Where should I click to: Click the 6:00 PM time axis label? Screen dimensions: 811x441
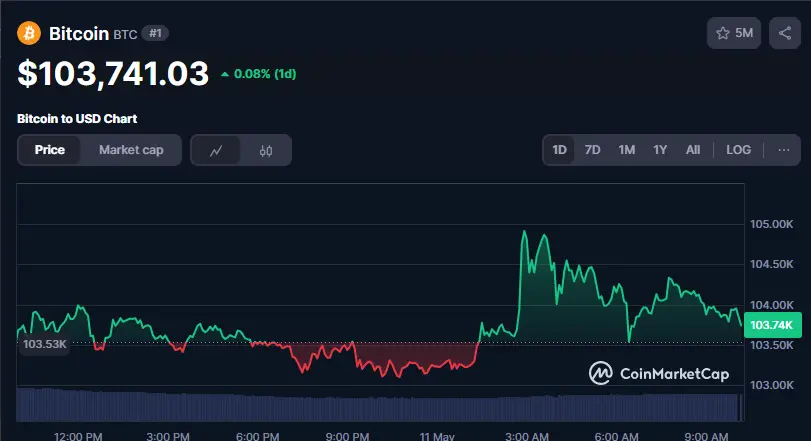[x=258, y=436]
